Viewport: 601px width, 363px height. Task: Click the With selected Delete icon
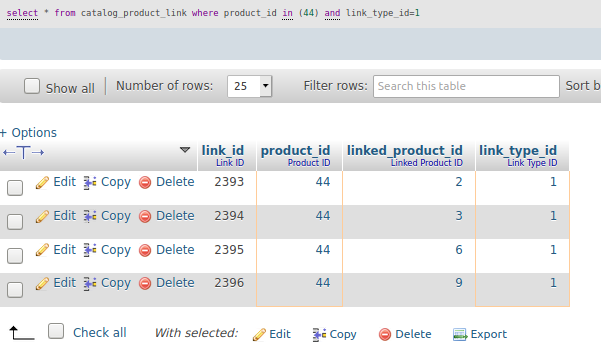pyautogui.click(x=385, y=335)
